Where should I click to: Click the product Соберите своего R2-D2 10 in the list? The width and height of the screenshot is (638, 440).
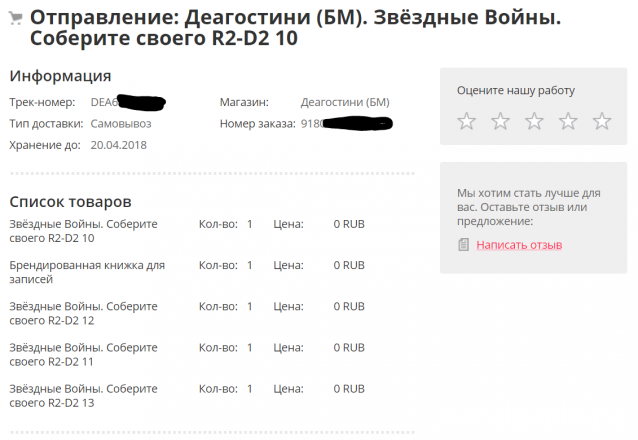point(83,231)
